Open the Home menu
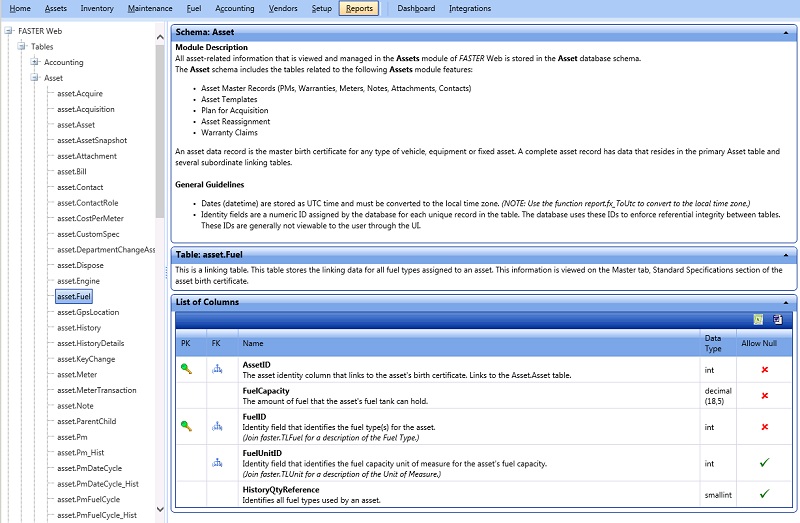 point(20,8)
